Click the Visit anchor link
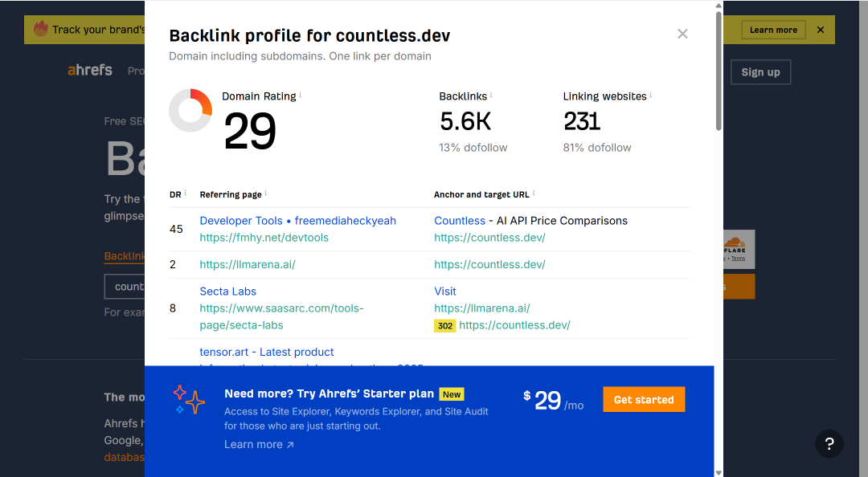This screenshot has height=477, width=868. (445, 291)
